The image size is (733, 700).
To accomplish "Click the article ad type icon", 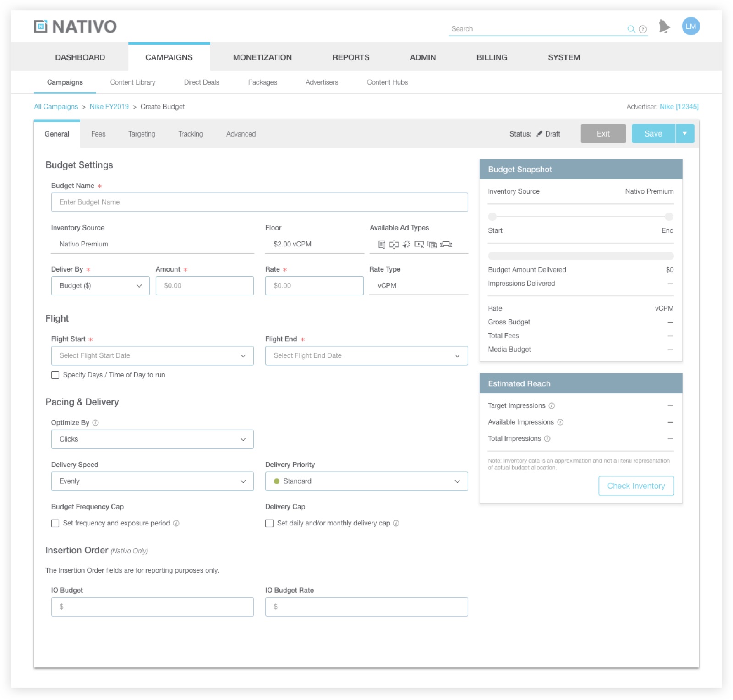I will [x=382, y=245].
